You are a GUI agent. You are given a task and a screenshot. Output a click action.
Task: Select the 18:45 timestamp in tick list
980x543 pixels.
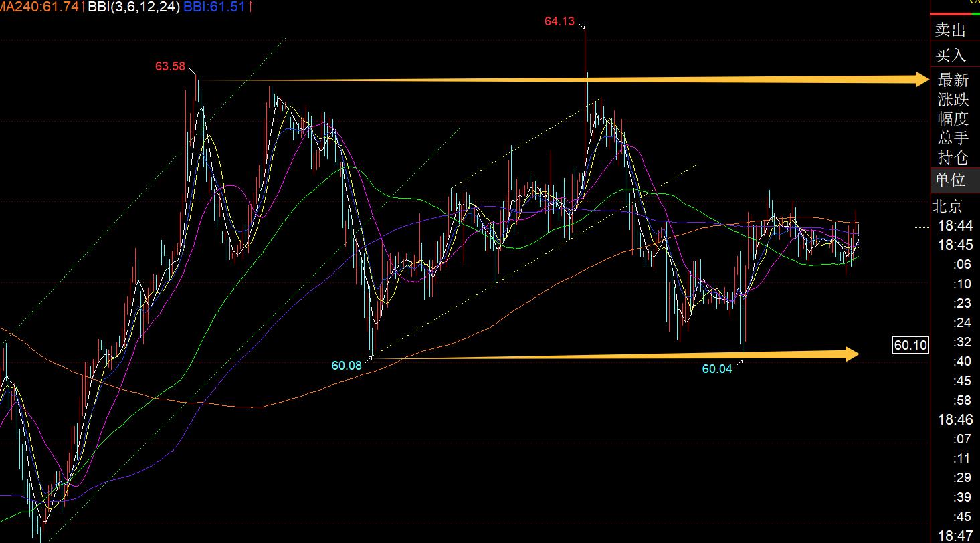click(955, 245)
